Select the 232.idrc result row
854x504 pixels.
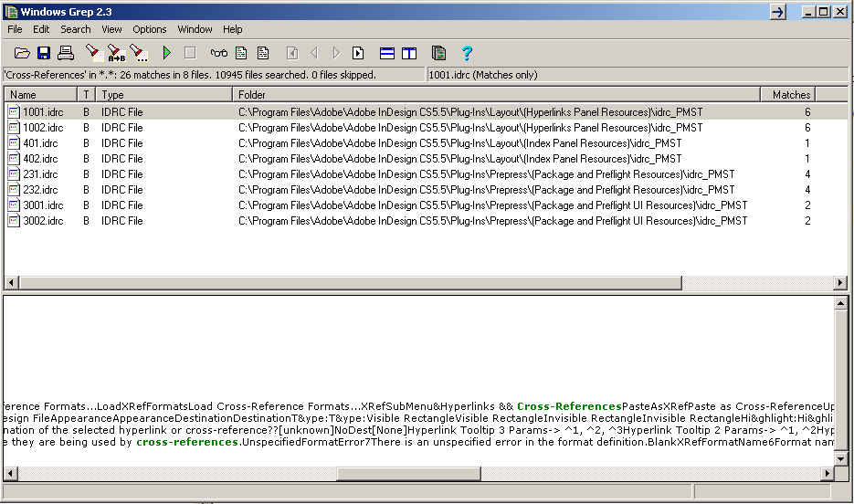pos(426,190)
